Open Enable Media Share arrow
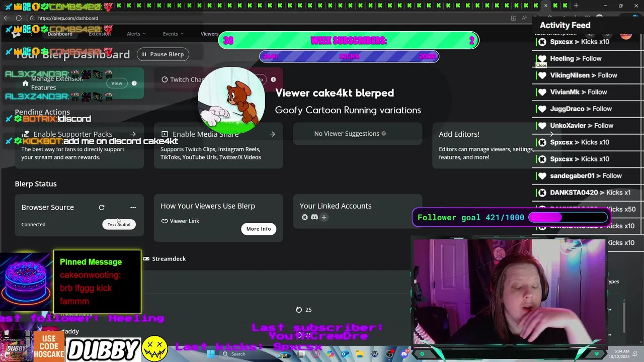This screenshot has height=362, width=644. pyautogui.click(x=272, y=134)
